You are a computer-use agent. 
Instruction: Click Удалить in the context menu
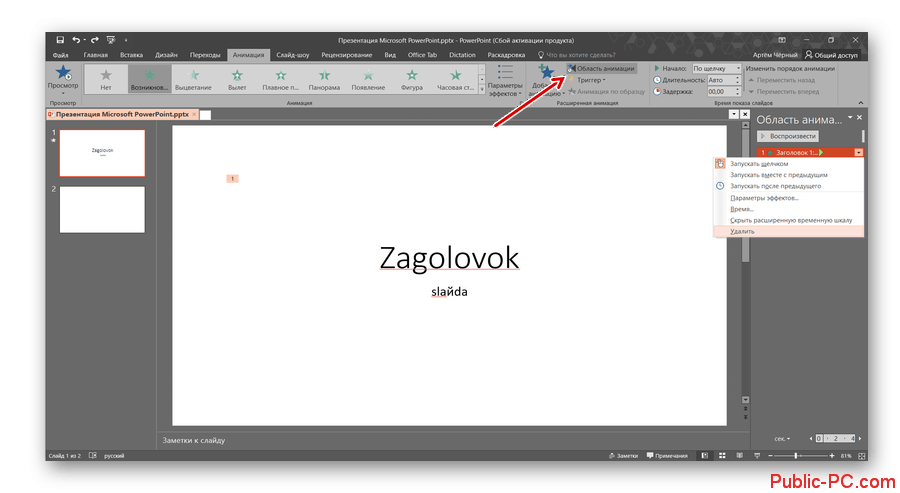743,231
